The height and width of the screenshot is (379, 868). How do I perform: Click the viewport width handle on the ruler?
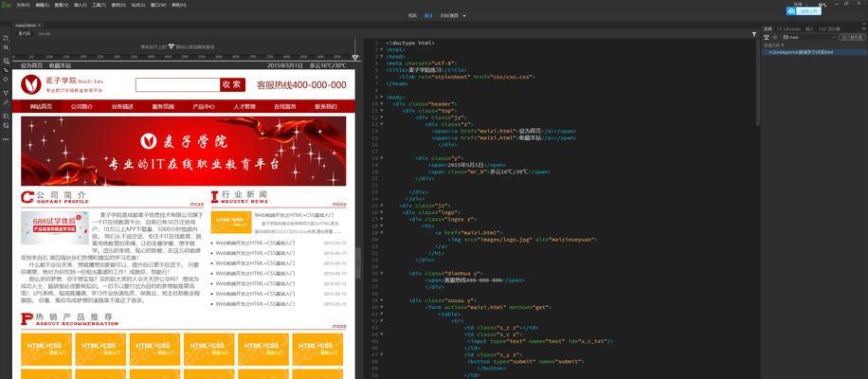pos(354,58)
